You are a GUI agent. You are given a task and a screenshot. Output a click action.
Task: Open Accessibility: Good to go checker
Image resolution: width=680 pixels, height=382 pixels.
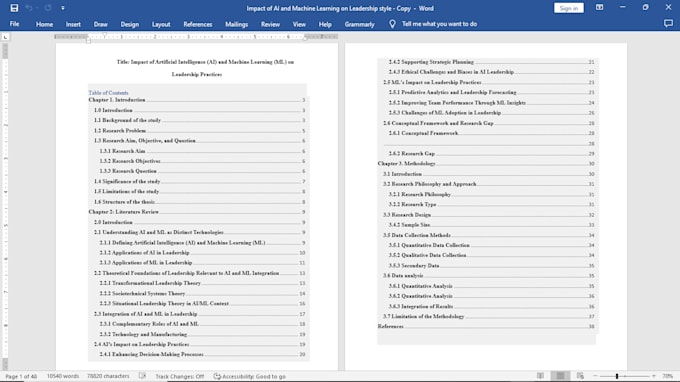(249, 376)
